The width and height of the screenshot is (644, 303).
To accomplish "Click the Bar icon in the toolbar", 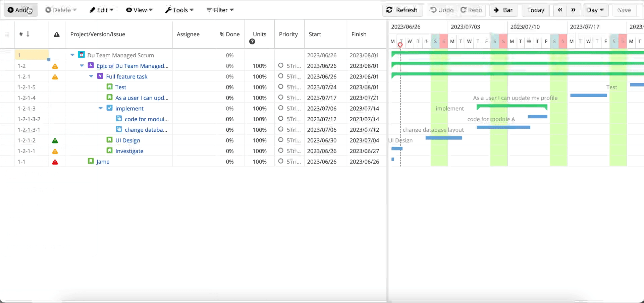I will (x=496, y=10).
